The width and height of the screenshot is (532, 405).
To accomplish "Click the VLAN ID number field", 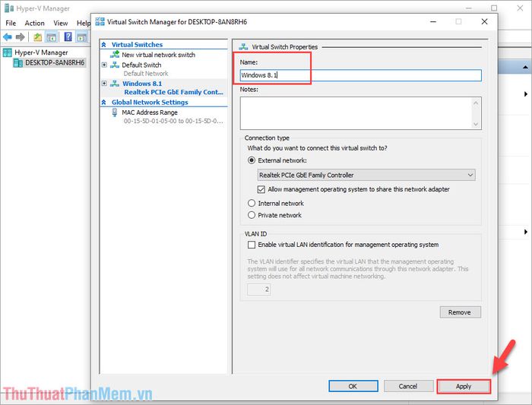I will [259, 290].
